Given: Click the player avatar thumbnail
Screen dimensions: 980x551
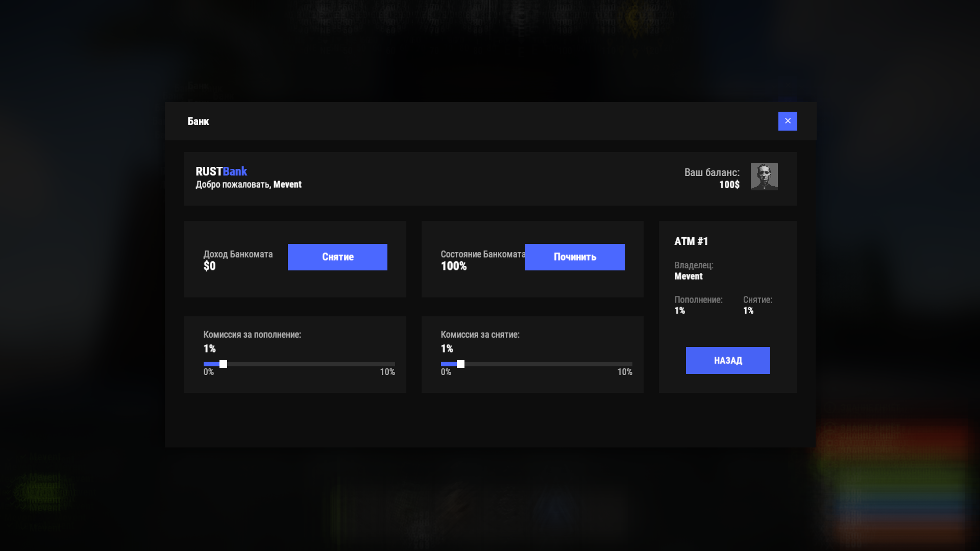Looking at the screenshot, I should [x=764, y=177].
